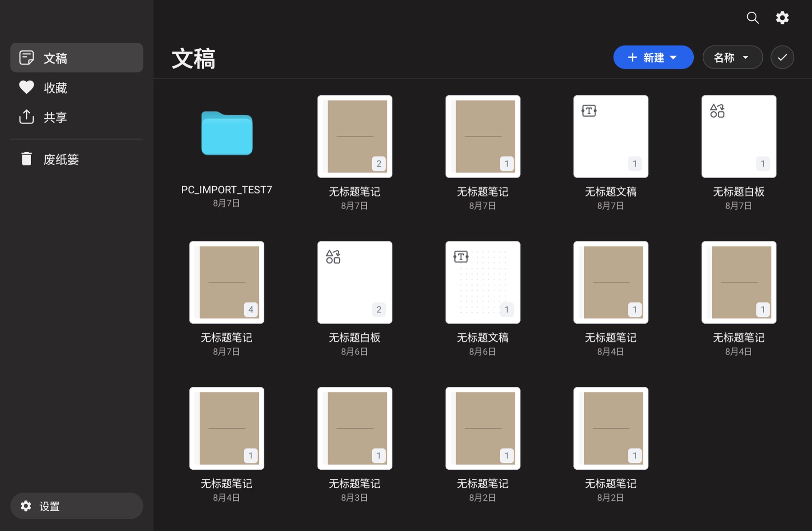Viewport: 812px width, 531px height.
Task: Open 设置 at the sidebar bottom
Action: pyautogui.click(x=77, y=506)
